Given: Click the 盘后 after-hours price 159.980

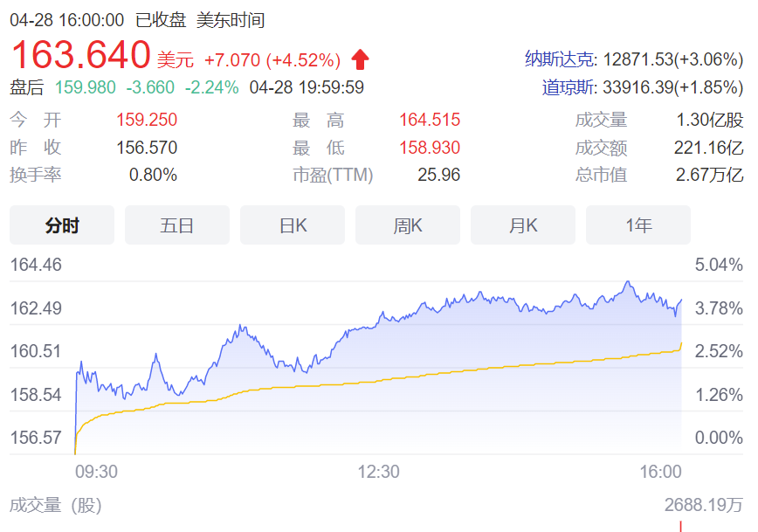Looking at the screenshot, I should pos(86,87).
